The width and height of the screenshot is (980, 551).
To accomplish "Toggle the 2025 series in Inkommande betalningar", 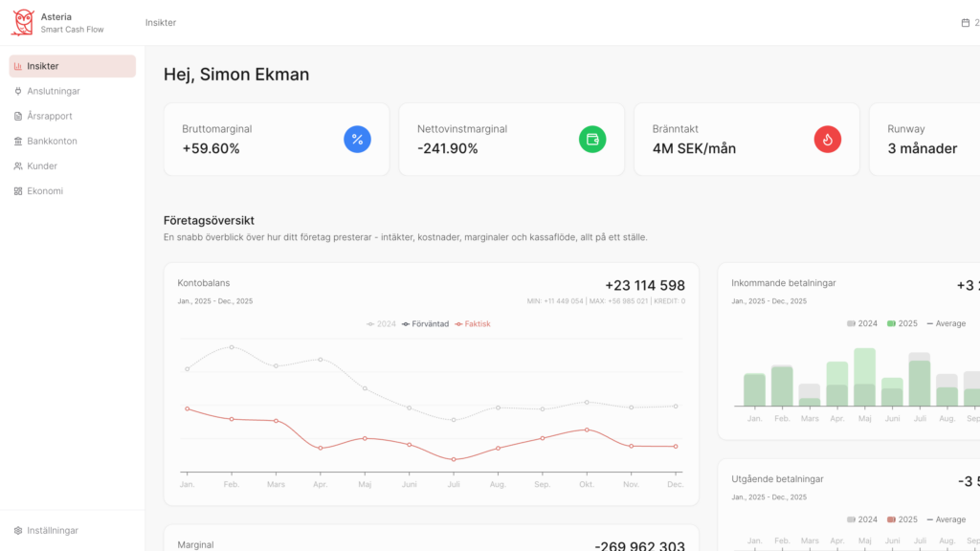I will pyautogui.click(x=902, y=323).
